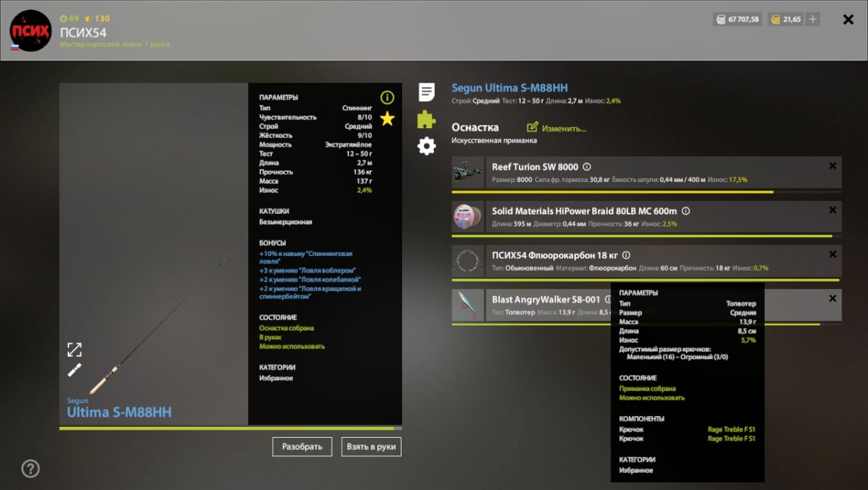Click the star rating 130 icon
868x490 pixels.
tap(88, 18)
